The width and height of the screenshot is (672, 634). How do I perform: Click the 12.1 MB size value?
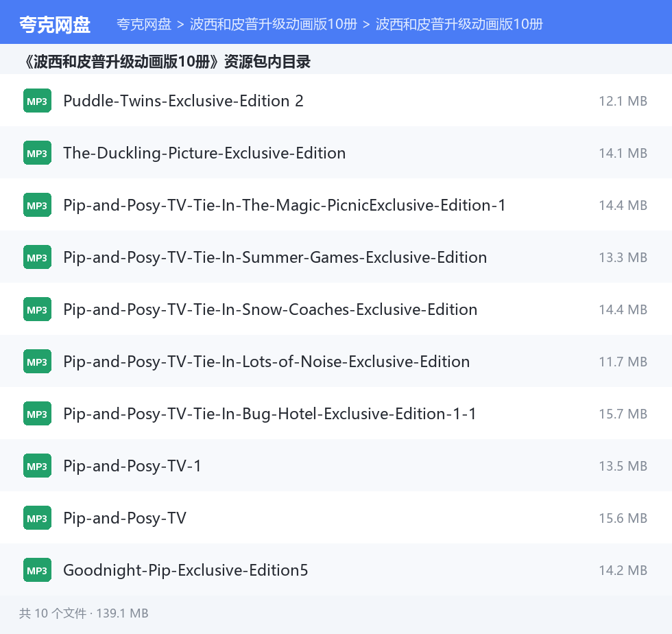[623, 102]
